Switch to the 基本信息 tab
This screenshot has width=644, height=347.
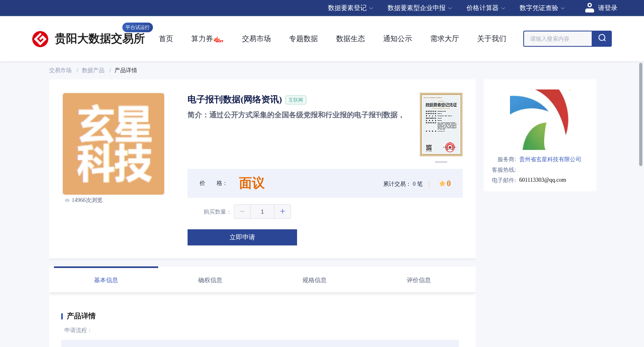coord(106,280)
